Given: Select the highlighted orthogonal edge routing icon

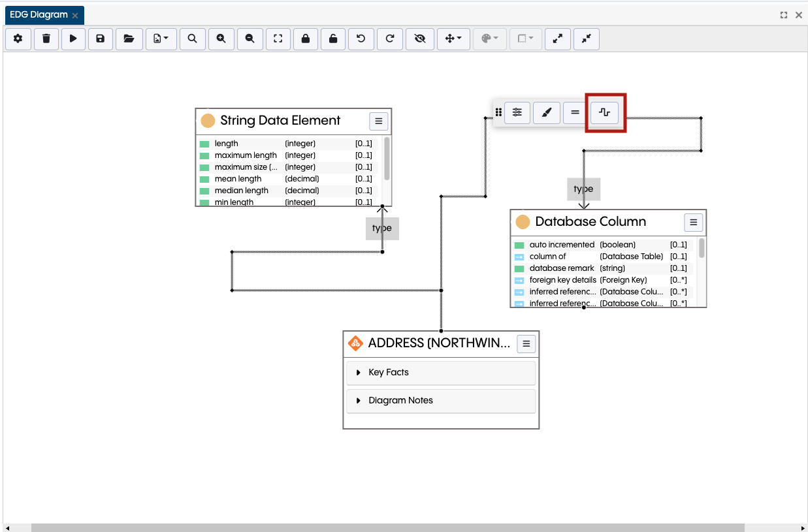Looking at the screenshot, I should (604, 112).
